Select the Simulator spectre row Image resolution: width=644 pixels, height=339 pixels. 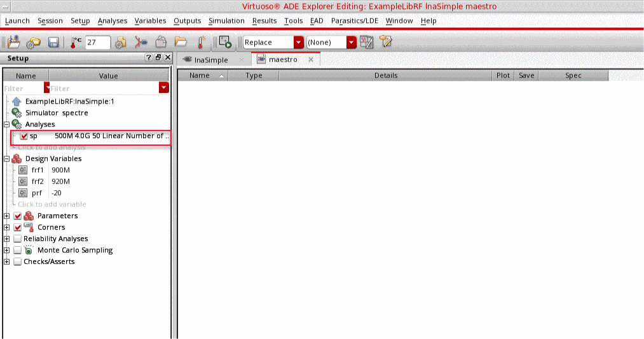(x=57, y=113)
